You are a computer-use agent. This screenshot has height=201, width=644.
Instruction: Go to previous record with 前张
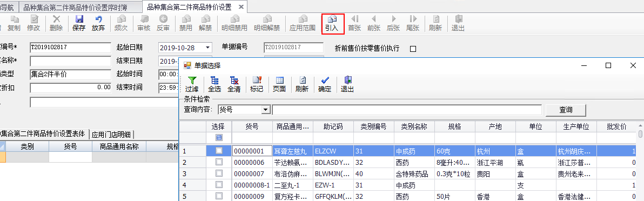click(x=374, y=23)
